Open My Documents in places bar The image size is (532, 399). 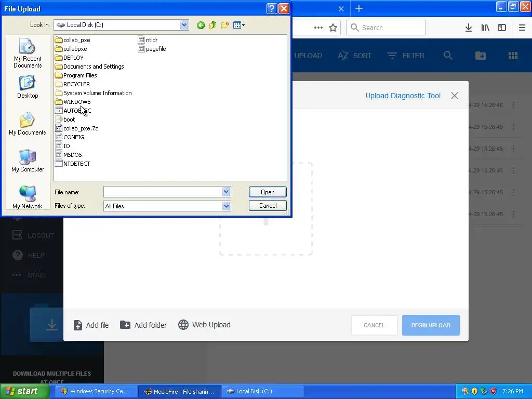pos(28,124)
